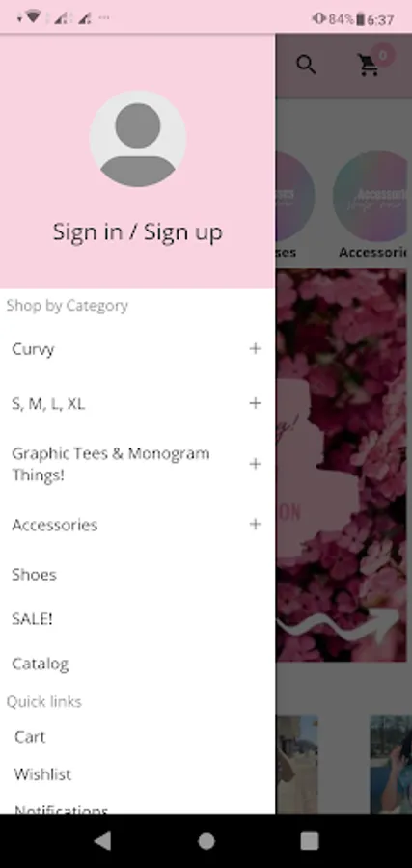This screenshot has width=412, height=868.
Task: Open the Notifications quick link
Action: (61, 809)
